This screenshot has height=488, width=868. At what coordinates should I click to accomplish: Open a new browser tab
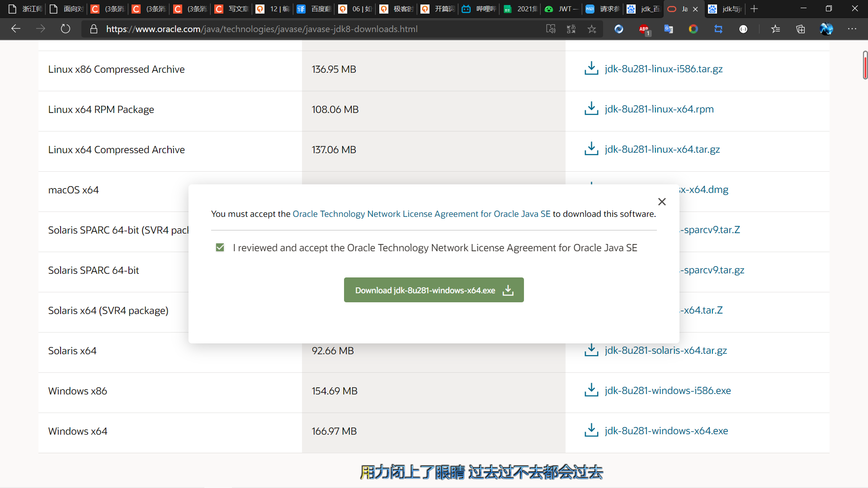pos(754,9)
